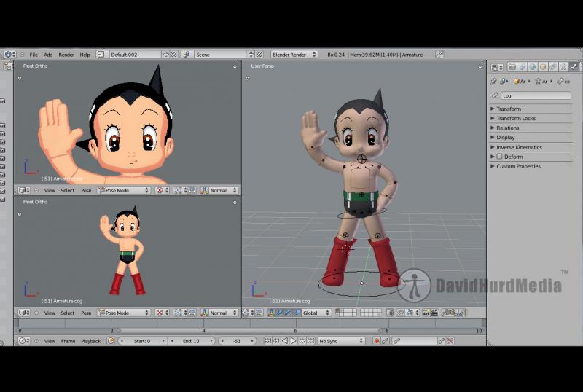583x392 pixels.
Task: Play the animation forward
Action: pos(293,341)
